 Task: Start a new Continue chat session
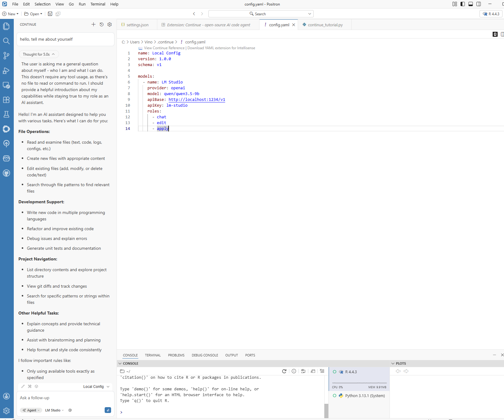(93, 24)
